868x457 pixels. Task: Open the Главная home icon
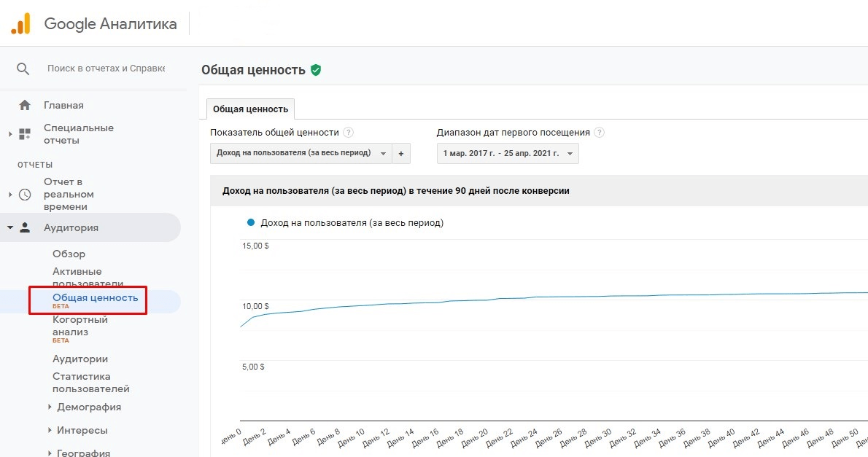point(25,105)
